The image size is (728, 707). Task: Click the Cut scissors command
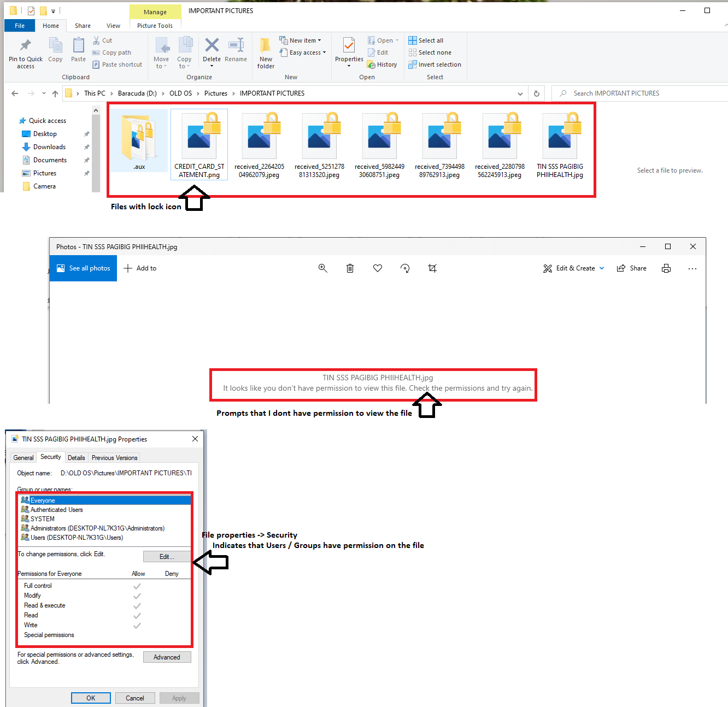(x=102, y=40)
